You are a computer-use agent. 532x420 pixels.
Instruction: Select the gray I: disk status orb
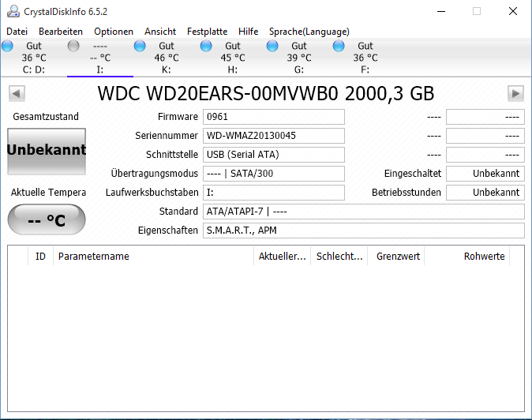pos(73,46)
